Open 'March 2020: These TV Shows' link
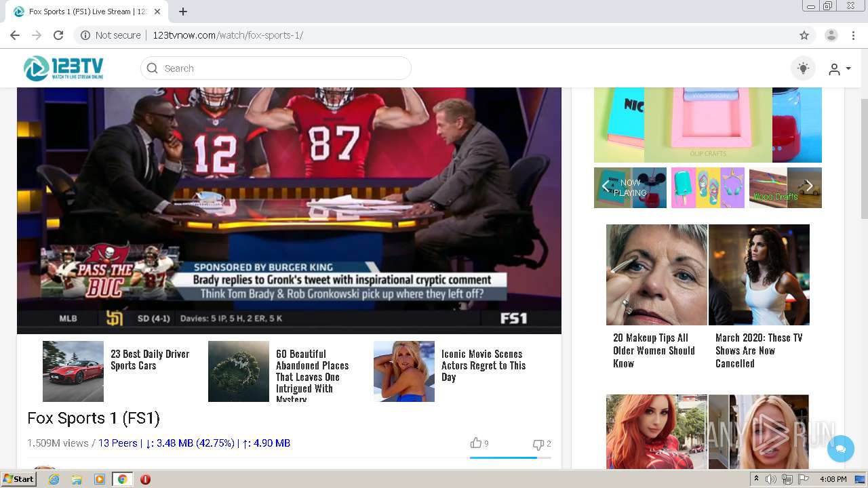The image size is (868, 488). 759,350
